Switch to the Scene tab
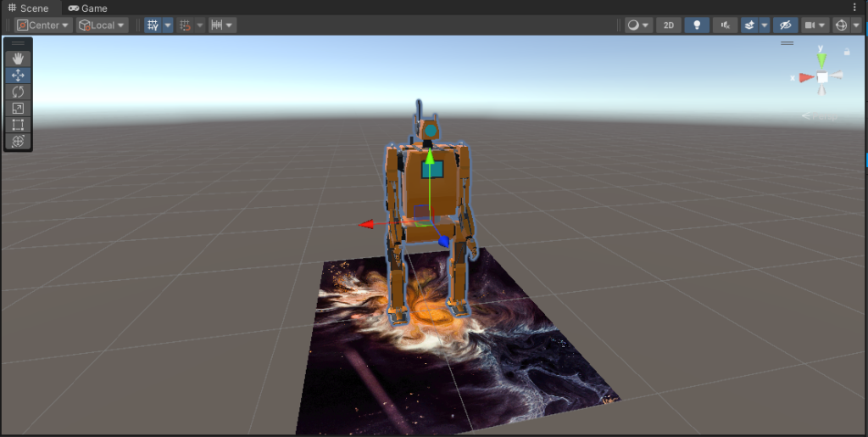Viewport: 868px width, 437px height. click(29, 8)
